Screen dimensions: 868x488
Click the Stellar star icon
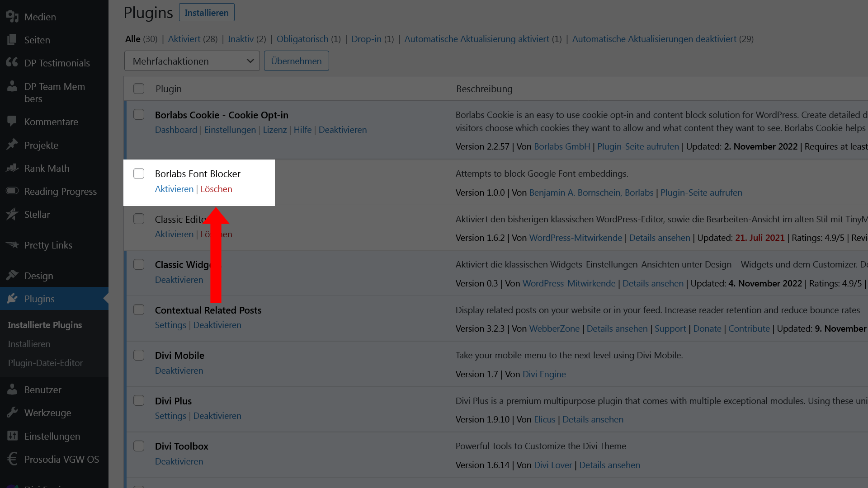click(x=12, y=214)
